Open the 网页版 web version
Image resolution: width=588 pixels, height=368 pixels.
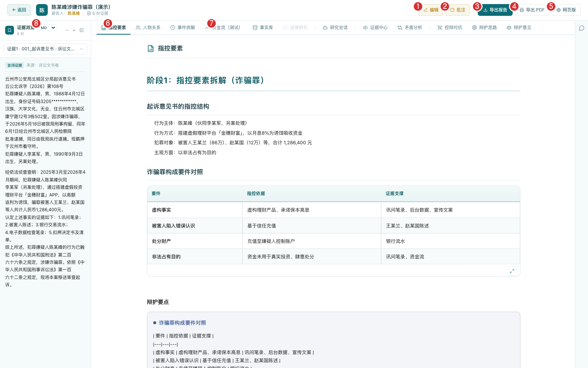pos(566,10)
